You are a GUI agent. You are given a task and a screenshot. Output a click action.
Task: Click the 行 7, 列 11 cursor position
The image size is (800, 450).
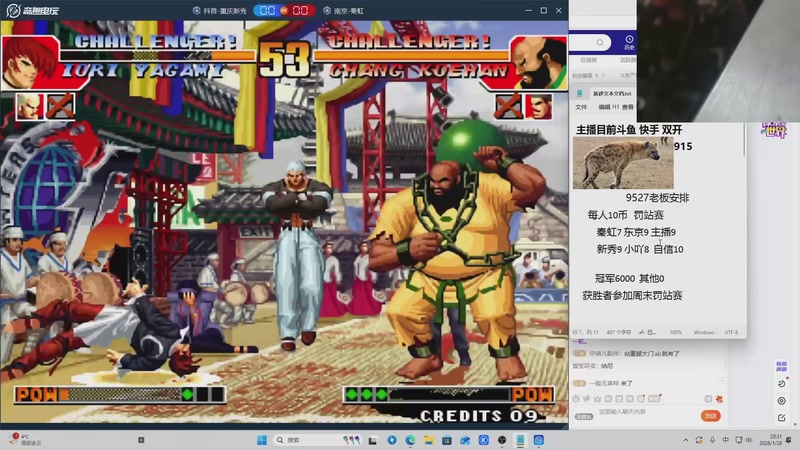[585, 332]
